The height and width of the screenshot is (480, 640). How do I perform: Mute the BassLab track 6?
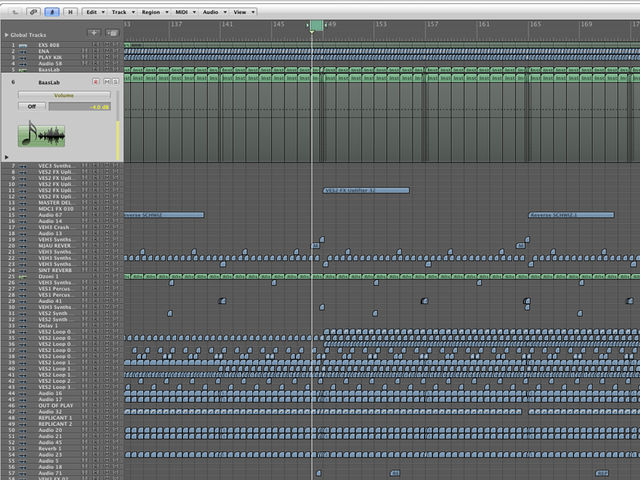tap(107, 82)
